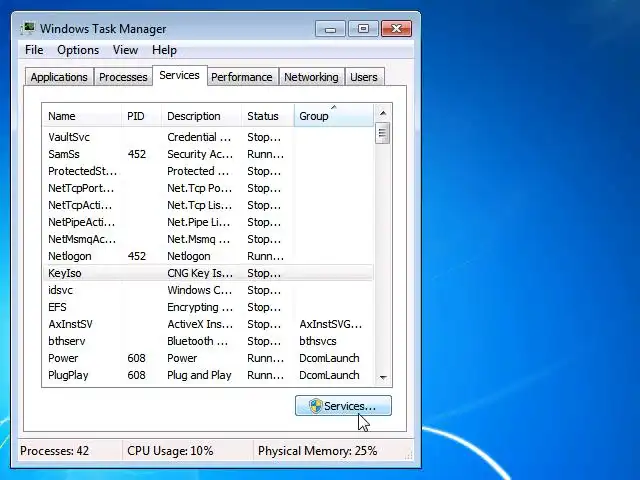The width and height of the screenshot is (640, 480).
Task: Sort by the PID column header
Action: (141, 116)
